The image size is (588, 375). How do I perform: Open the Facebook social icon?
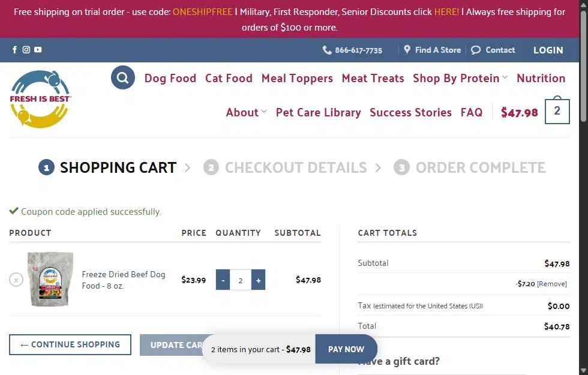point(14,49)
